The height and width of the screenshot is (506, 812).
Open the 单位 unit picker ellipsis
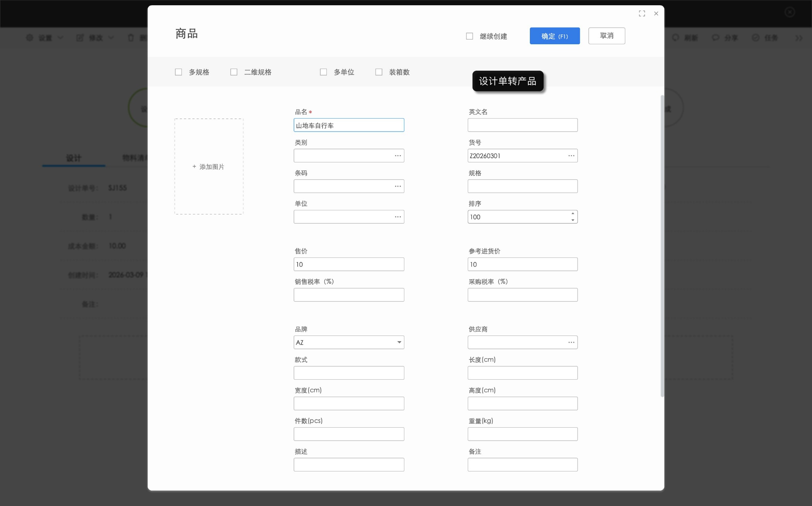click(x=397, y=216)
